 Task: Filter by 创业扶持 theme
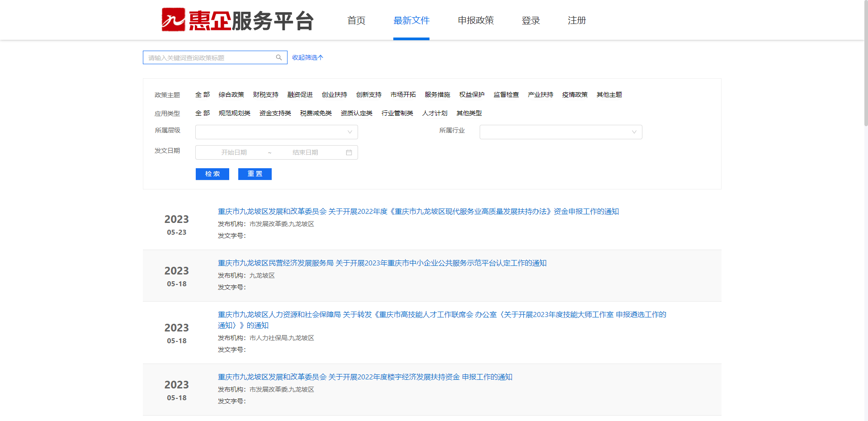[x=335, y=95]
